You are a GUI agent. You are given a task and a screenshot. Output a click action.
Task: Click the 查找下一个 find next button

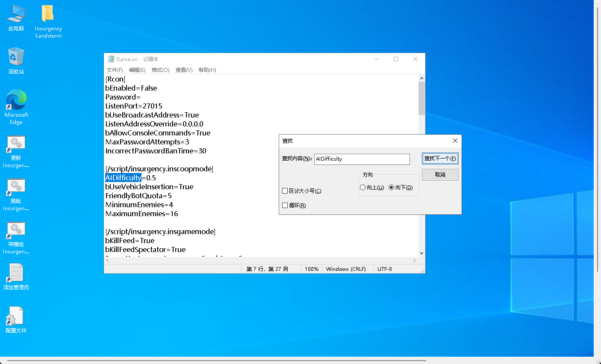440,159
